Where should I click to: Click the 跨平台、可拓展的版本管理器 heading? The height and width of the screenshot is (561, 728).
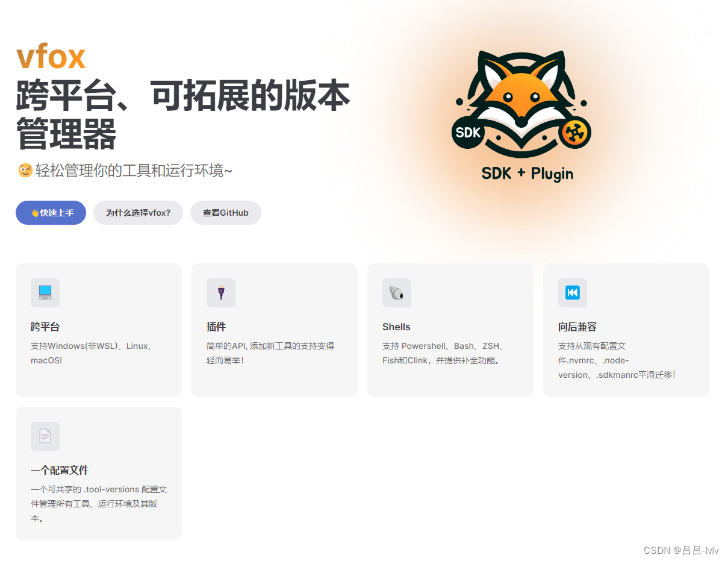click(181, 114)
